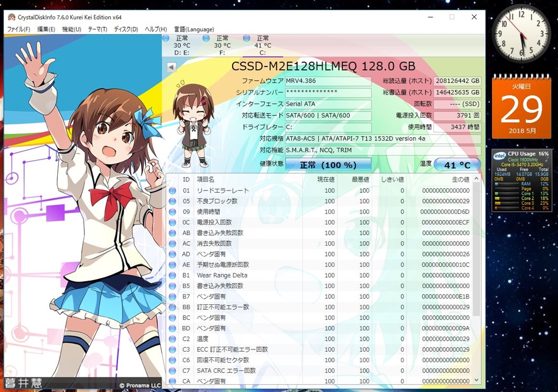The height and width of the screenshot is (392, 558).
Task: Click the ID column header
Action: tap(186, 180)
